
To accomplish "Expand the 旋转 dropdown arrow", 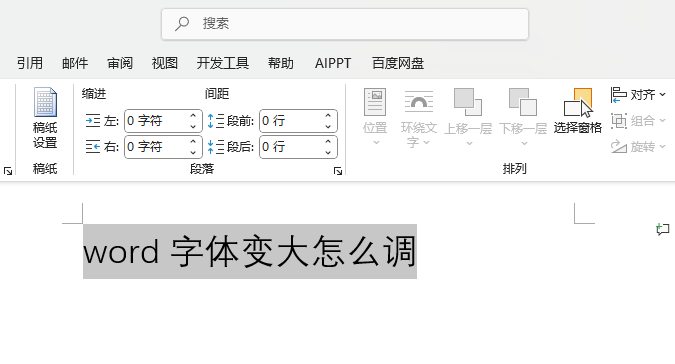I will pyautogui.click(x=663, y=147).
